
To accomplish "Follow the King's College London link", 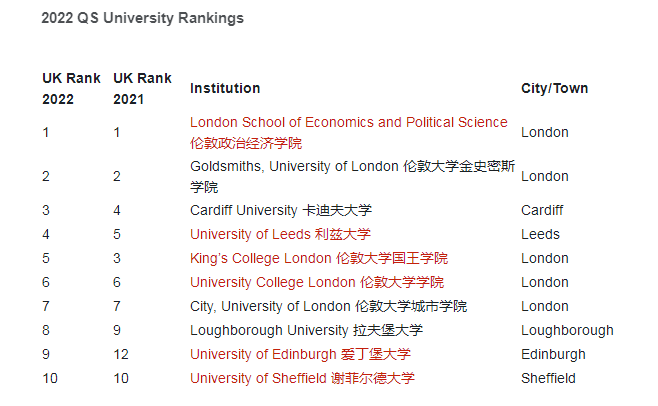I will [x=318, y=259].
